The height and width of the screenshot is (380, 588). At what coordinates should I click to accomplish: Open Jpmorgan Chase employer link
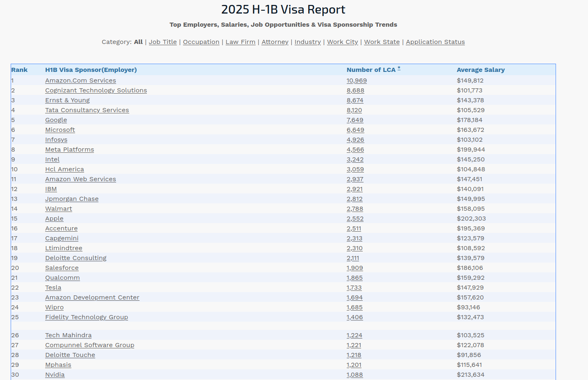click(72, 199)
